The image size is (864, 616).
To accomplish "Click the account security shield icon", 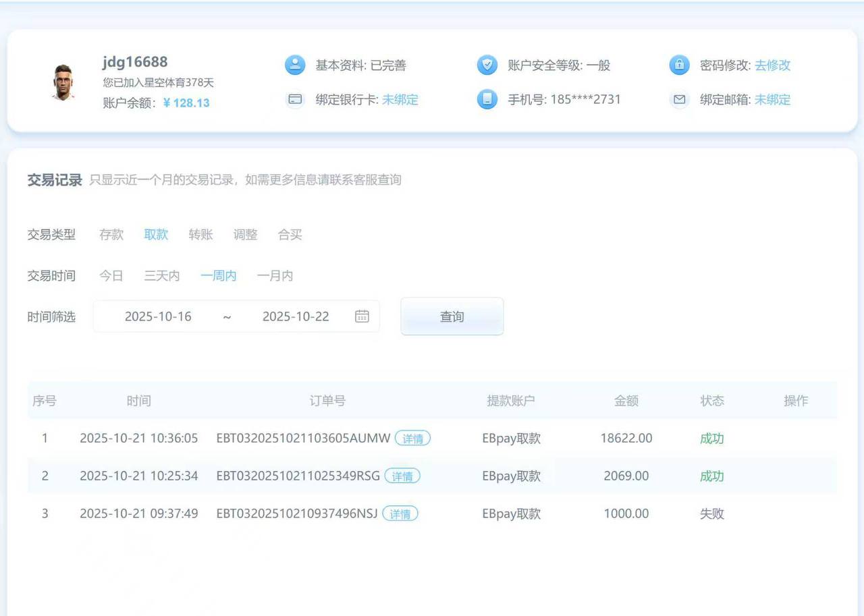I will [x=487, y=65].
